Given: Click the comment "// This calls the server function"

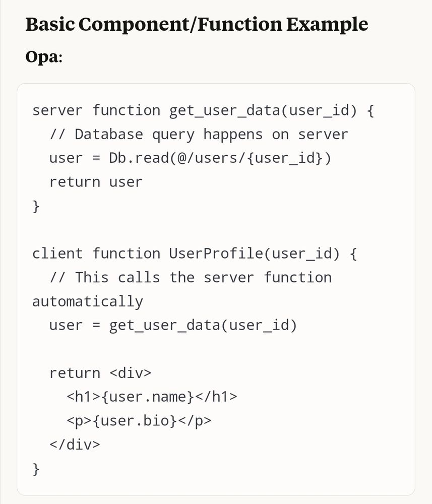Looking at the screenshot, I should pos(191,277).
